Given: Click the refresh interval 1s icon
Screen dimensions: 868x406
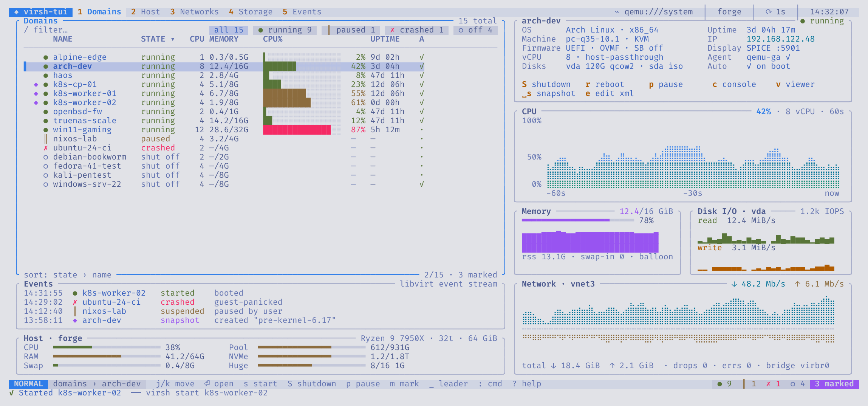Looking at the screenshot, I should [x=768, y=12].
